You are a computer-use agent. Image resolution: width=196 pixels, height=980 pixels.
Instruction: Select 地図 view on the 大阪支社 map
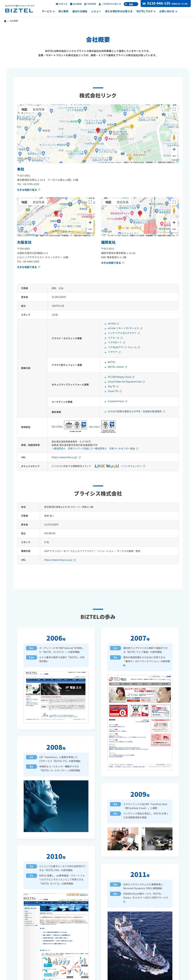pyautogui.click(x=24, y=202)
